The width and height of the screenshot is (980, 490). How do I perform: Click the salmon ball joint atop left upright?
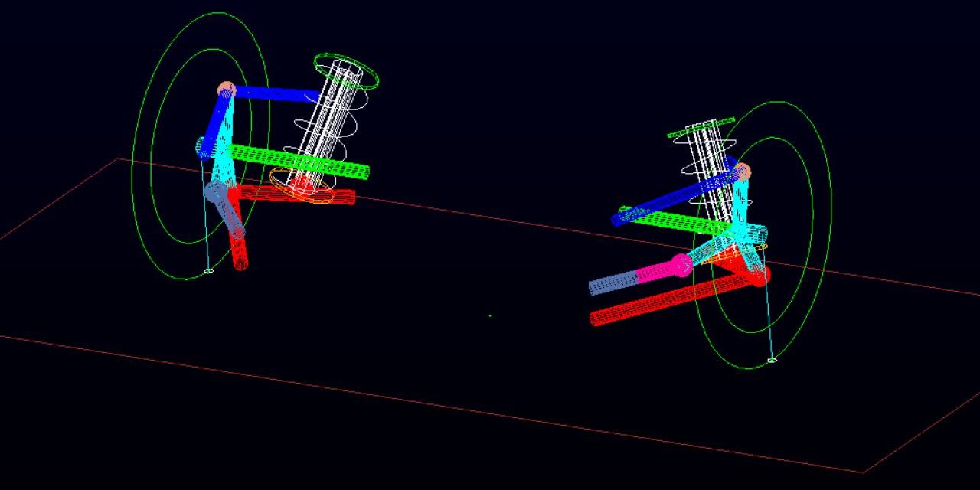point(225,90)
